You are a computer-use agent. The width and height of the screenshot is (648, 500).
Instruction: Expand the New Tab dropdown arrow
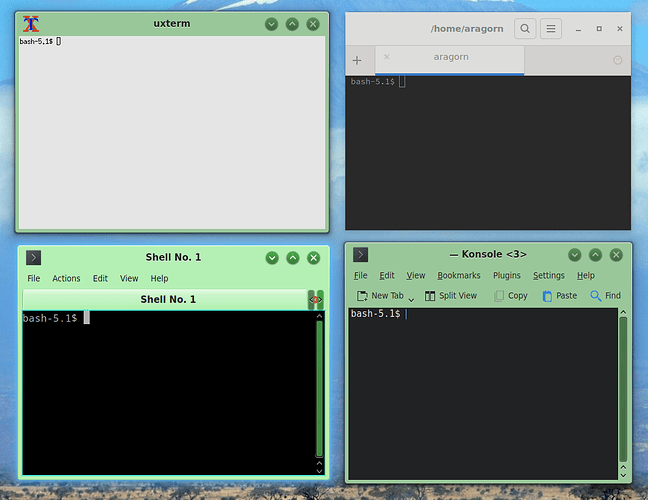[411, 299]
